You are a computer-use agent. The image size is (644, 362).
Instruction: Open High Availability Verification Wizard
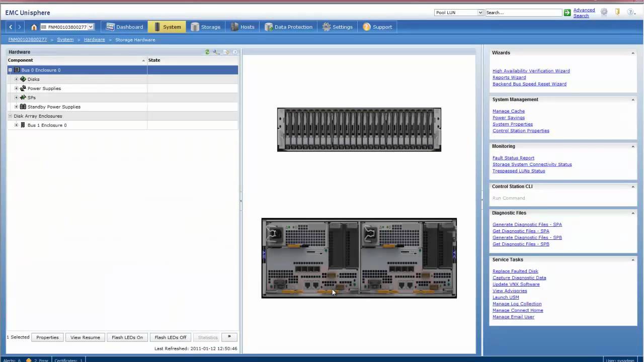531,71
